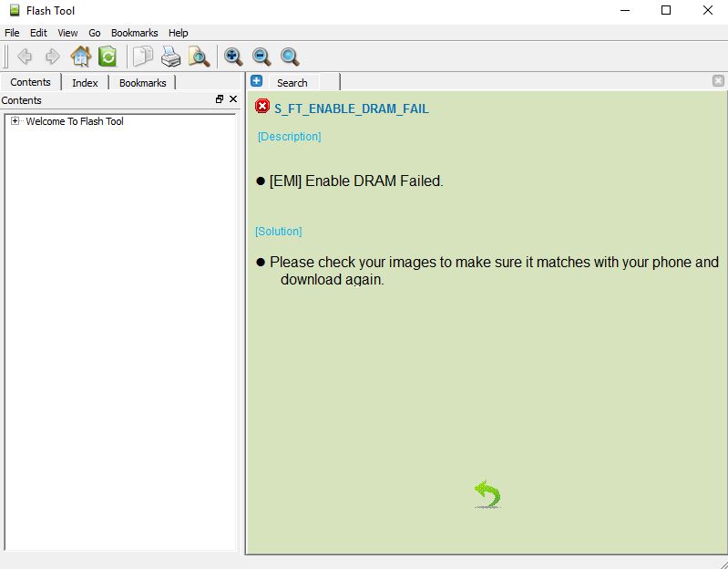Open the Help menu
The height and width of the screenshot is (569, 728).
179,33
